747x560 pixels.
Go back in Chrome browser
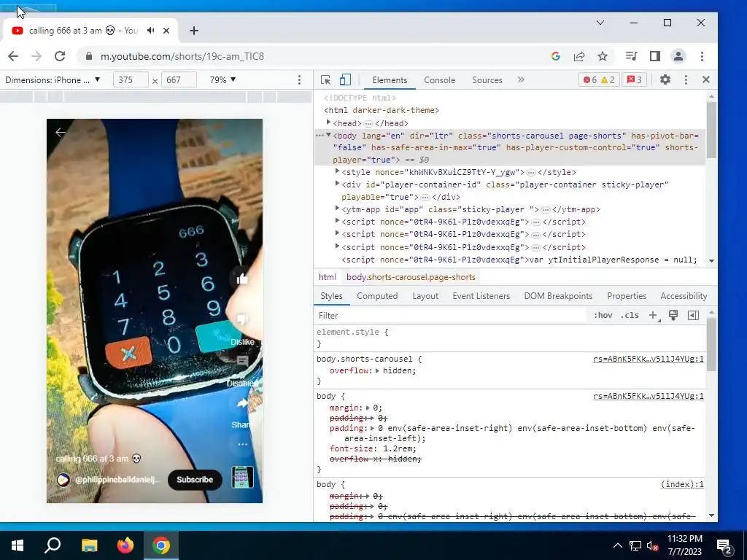[13, 56]
